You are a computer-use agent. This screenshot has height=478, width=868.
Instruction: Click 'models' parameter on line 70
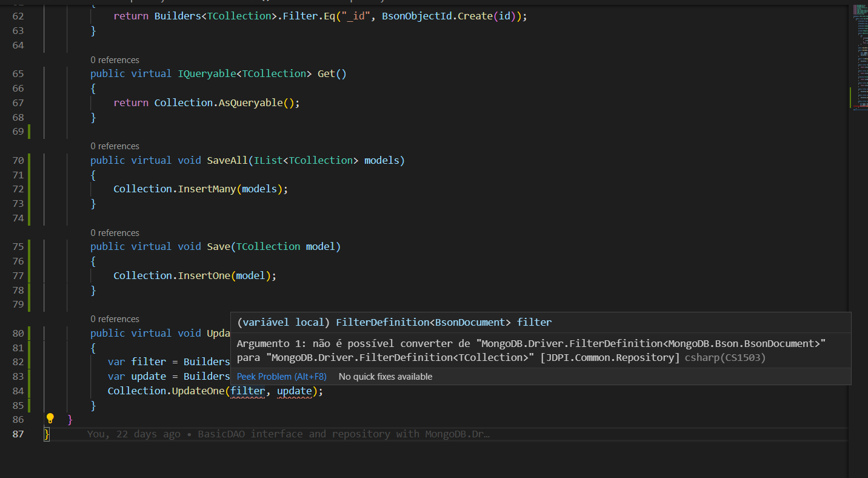[382, 160]
